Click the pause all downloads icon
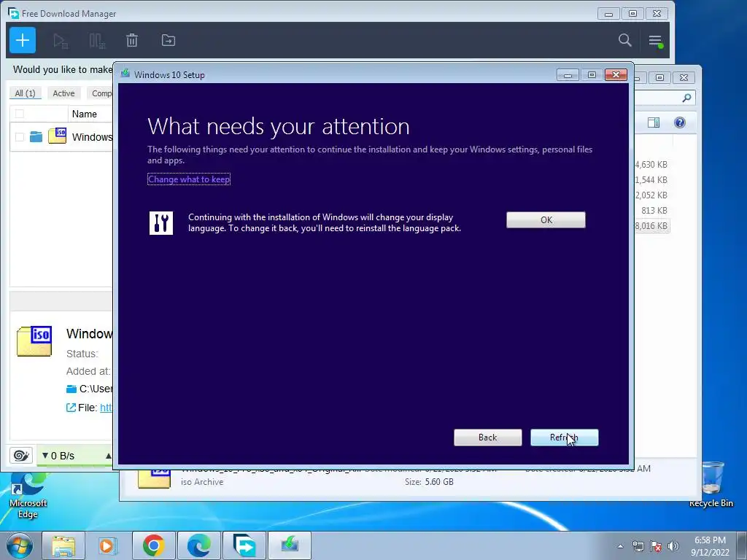This screenshot has height=560, width=747. click(x=97, y=41)
